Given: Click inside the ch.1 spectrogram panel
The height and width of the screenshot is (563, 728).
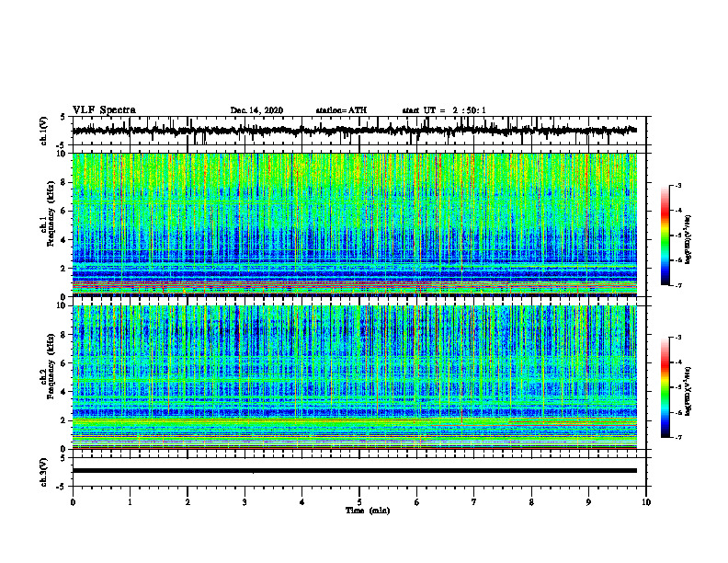Looking at the screenshot, I should [355, 224].
